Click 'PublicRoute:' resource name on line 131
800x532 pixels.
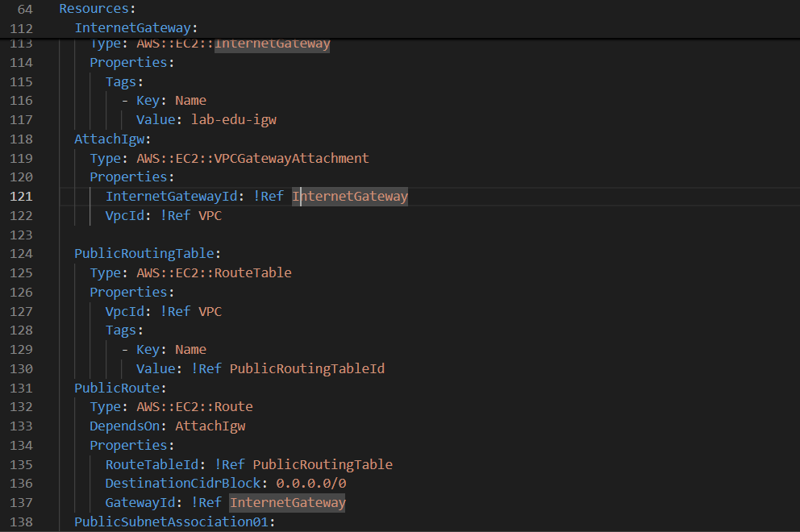[120, 389]
